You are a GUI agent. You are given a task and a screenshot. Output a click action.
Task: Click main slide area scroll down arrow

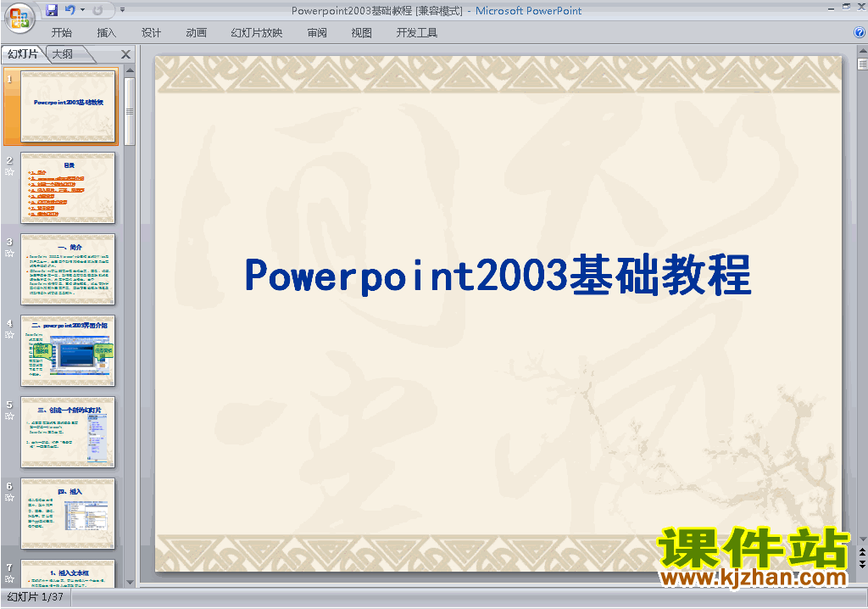[862, 539]
